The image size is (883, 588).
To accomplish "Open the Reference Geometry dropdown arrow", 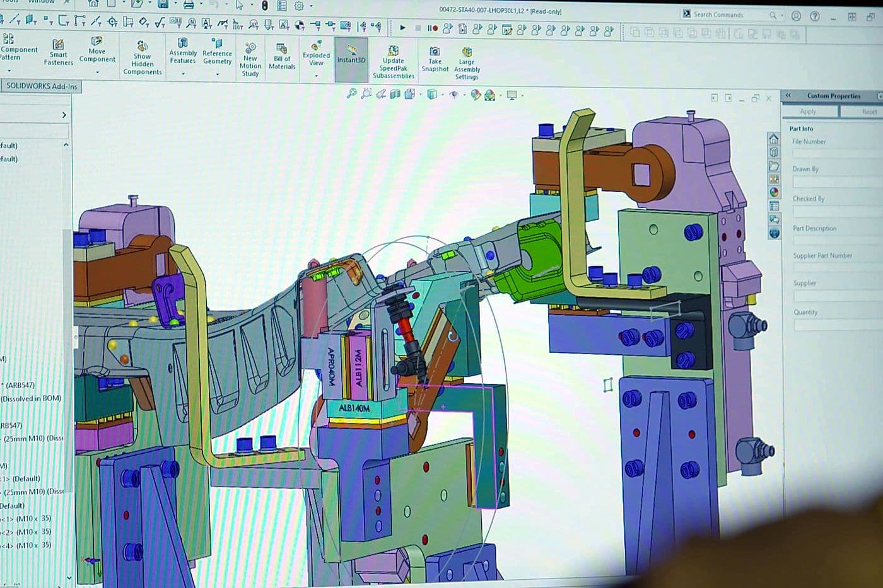I will [x=217, y=74].
